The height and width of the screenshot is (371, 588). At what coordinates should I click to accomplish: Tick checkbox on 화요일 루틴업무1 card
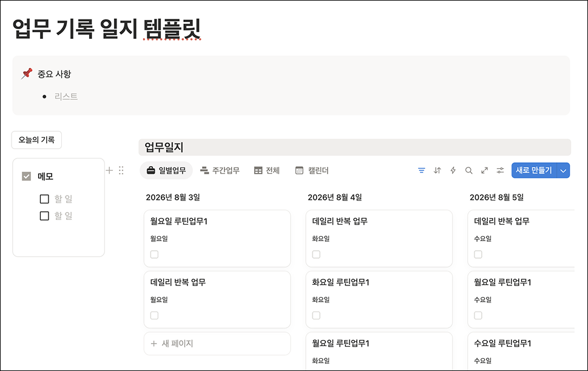pyautogui.click(x=316, y=316)
